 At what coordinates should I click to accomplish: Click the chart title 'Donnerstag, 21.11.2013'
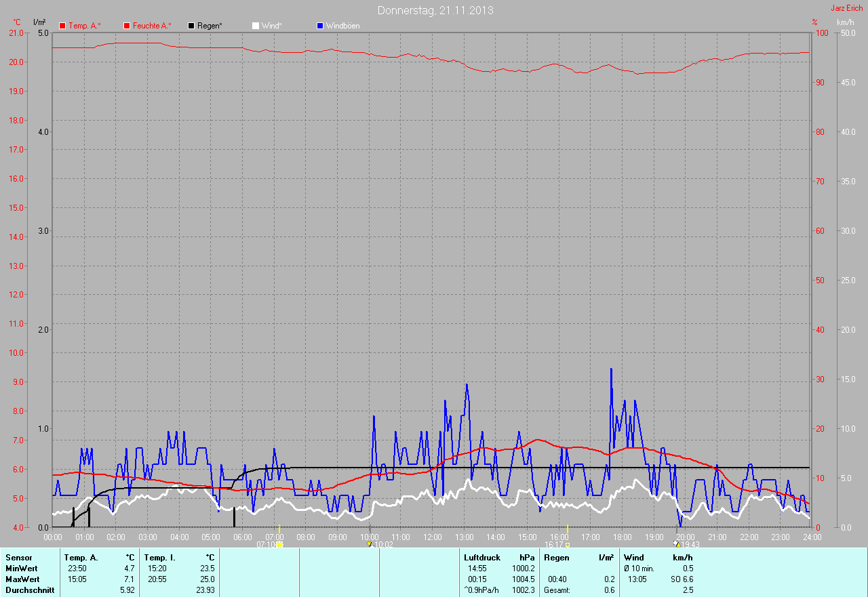435,10
